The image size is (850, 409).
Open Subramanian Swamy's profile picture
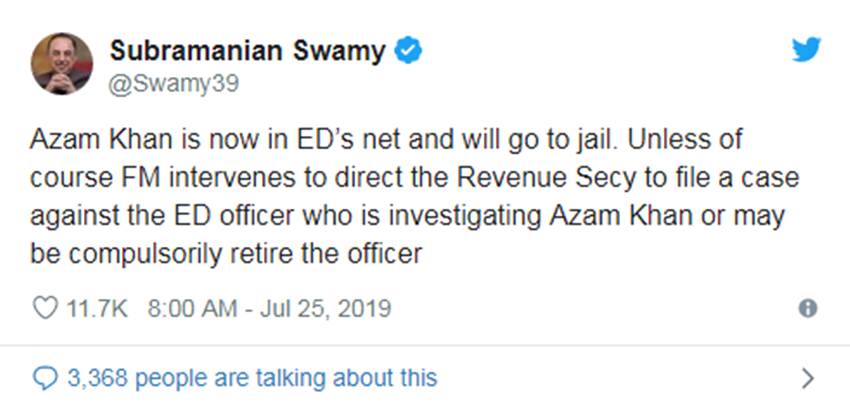click(x=63, y=63)
